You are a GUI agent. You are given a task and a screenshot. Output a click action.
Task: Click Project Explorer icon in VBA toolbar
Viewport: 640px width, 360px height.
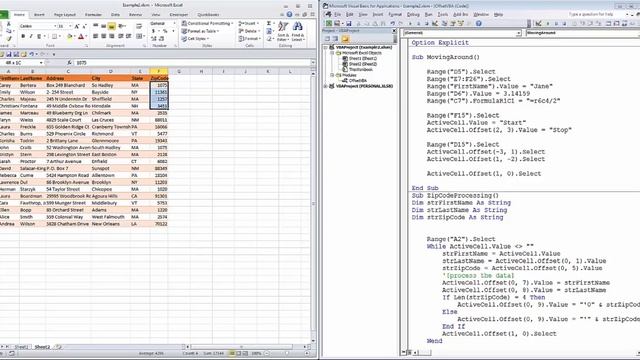[444, 24]
